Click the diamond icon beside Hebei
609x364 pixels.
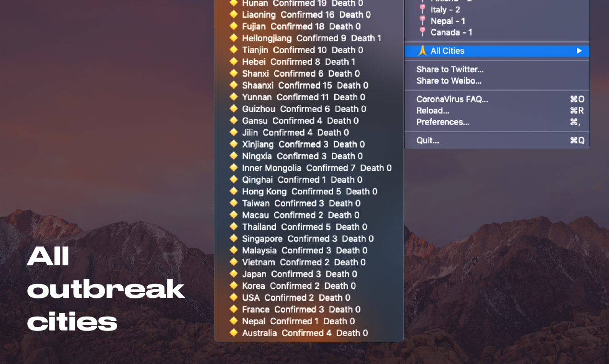(x=234, y=61)
